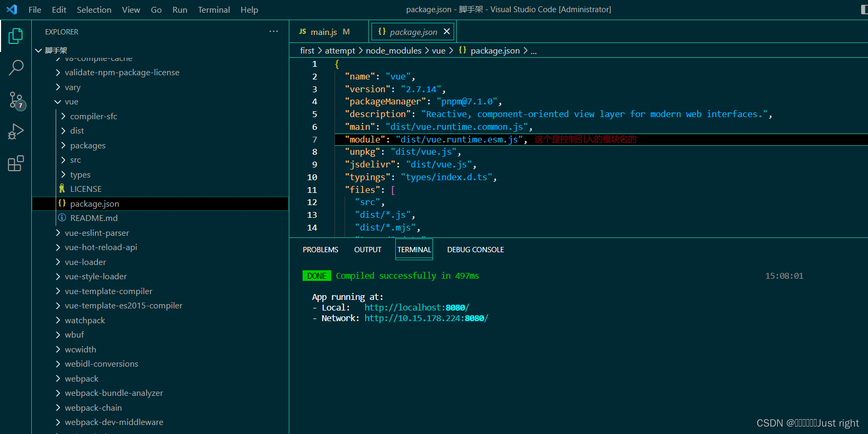
Task: Click the 'attempt' breadcrumb segment
Action: [340, 50]
